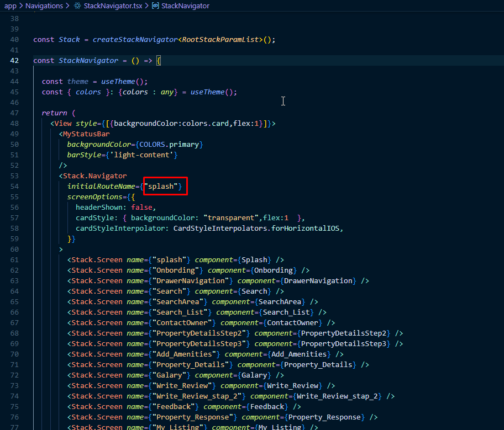The width and height of the screenshot is (504, 430).
Task: Click line number 42 in the gutter
Action: point(14,61)
